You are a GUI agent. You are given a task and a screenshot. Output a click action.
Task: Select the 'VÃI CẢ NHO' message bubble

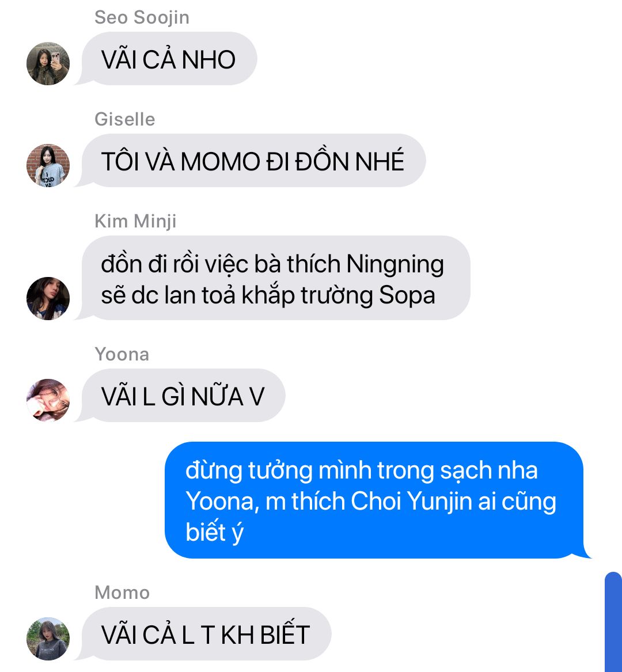(169, 59)
